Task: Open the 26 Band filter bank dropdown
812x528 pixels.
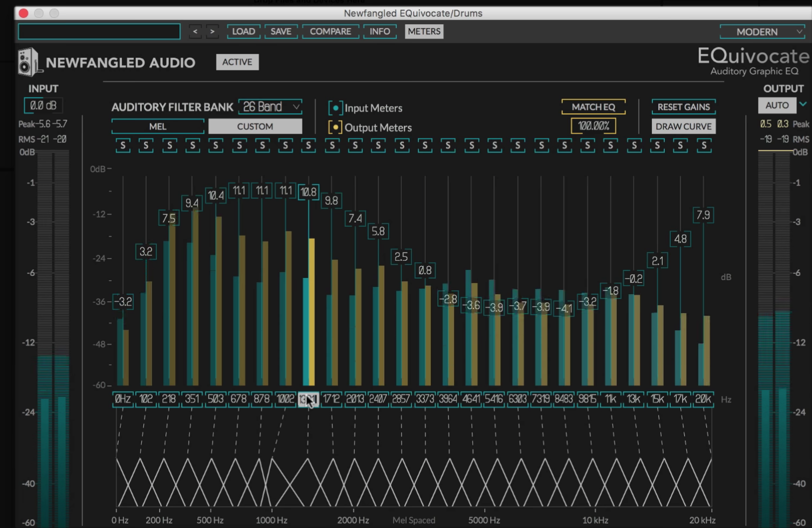Action: (x=270, y=107)
